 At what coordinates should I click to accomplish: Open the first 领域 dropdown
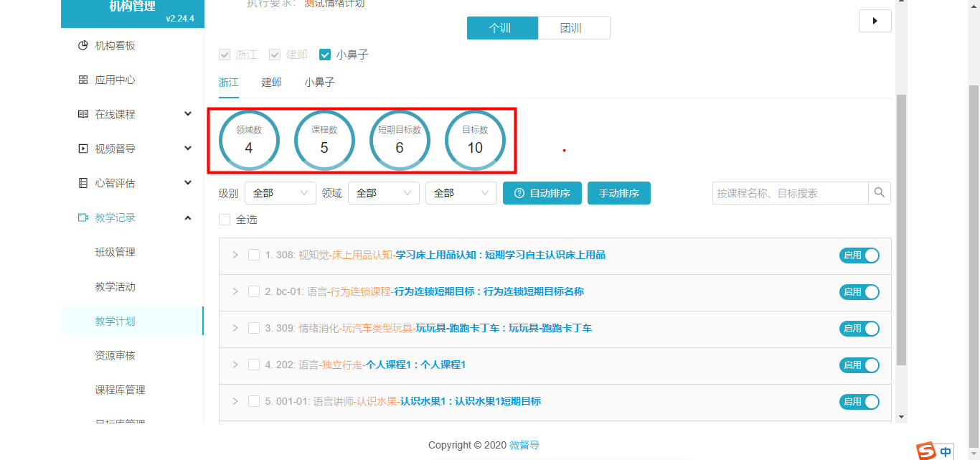(x=384, y=193)
